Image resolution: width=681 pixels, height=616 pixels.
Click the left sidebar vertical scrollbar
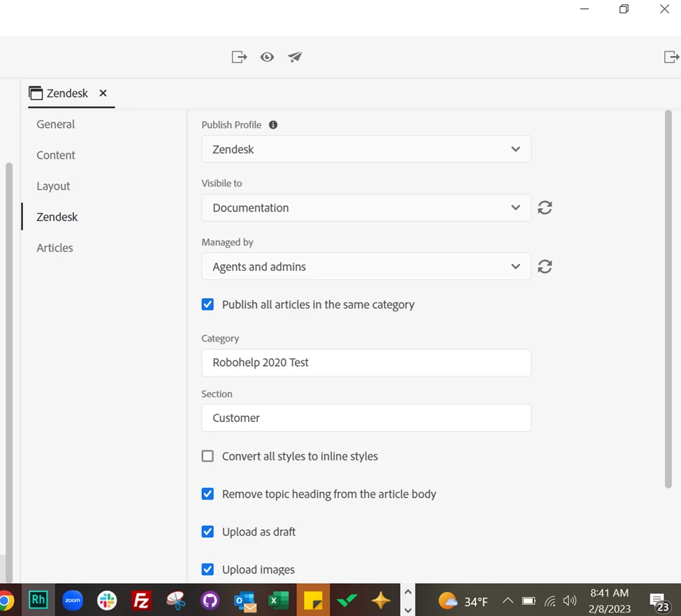8,372
